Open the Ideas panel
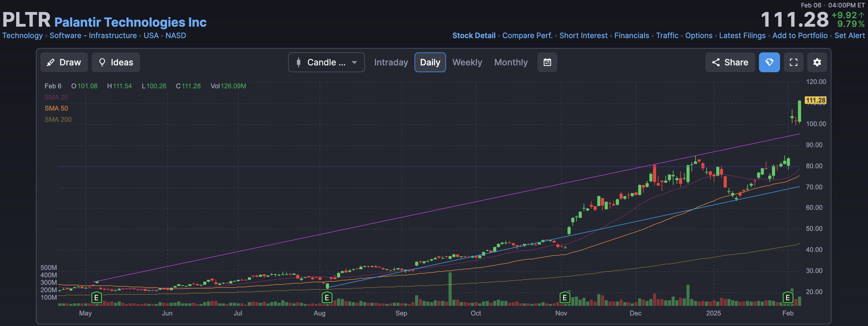868x326 pixels. pos(116,62)
